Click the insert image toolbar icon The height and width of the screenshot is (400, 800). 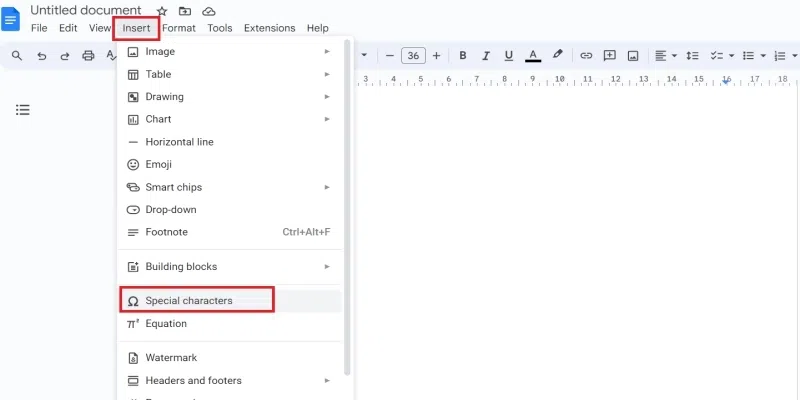tap(633, 56)
